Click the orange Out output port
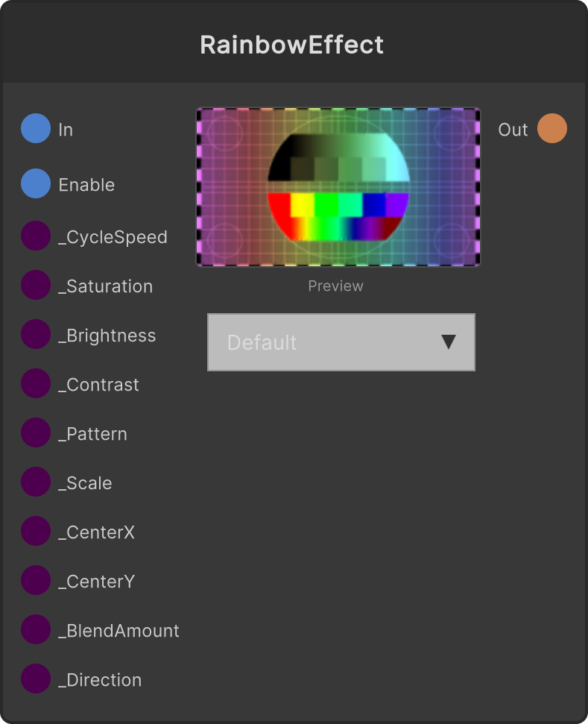588x724 pixels. 552,128
